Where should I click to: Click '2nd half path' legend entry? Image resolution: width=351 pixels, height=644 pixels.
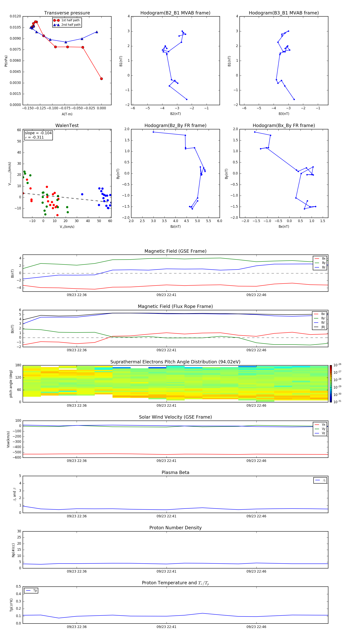click(67, 25)
